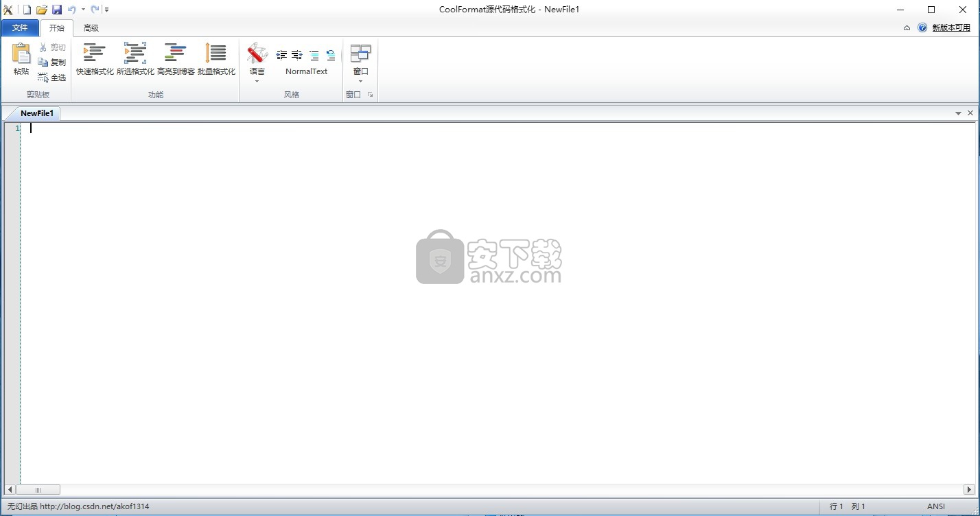Open the 窗口 group dialog launcher

click(371, 95)
